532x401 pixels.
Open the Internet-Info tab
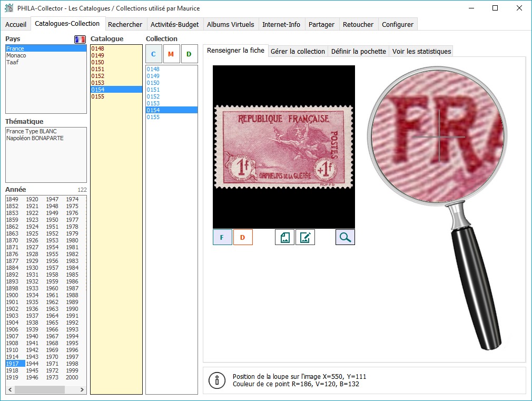(x=281, y=24)
